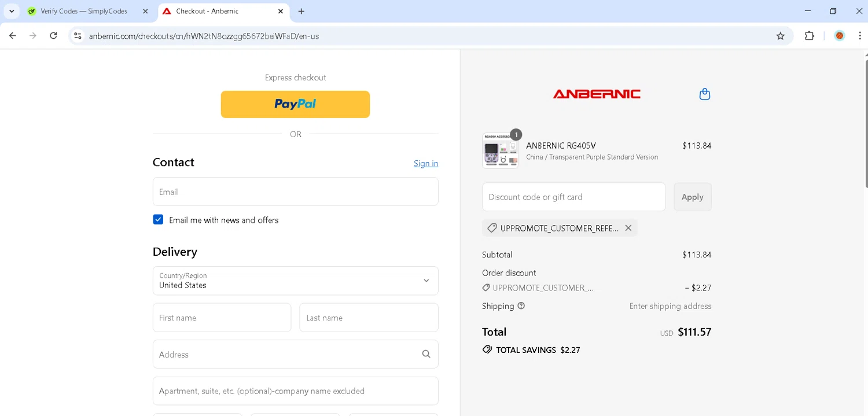Click the Subtotal $113.84 amount

[697, 255]
